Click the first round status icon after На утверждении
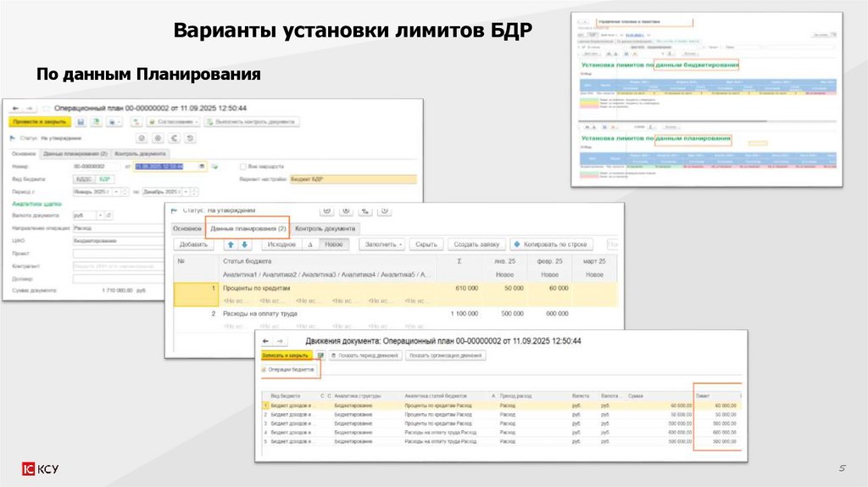868x487 pixels. point(142,138)
